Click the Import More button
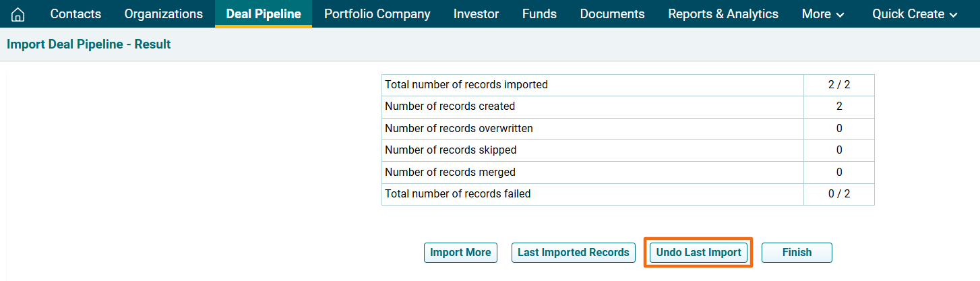 (460, 253)
